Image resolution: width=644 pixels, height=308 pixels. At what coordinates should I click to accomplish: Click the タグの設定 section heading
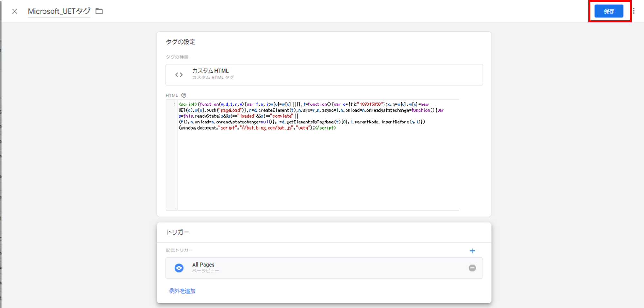coord(180,42)
